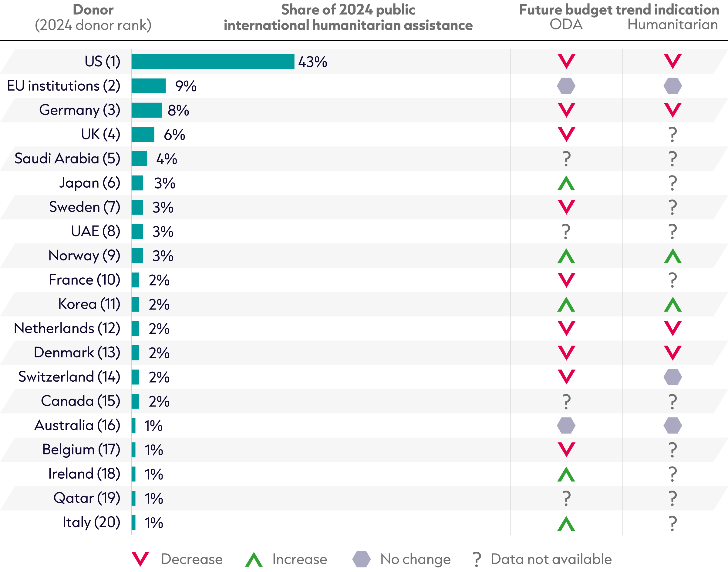
Task: Click Korea's ODA increase arrow
Action: coord(566,304)
